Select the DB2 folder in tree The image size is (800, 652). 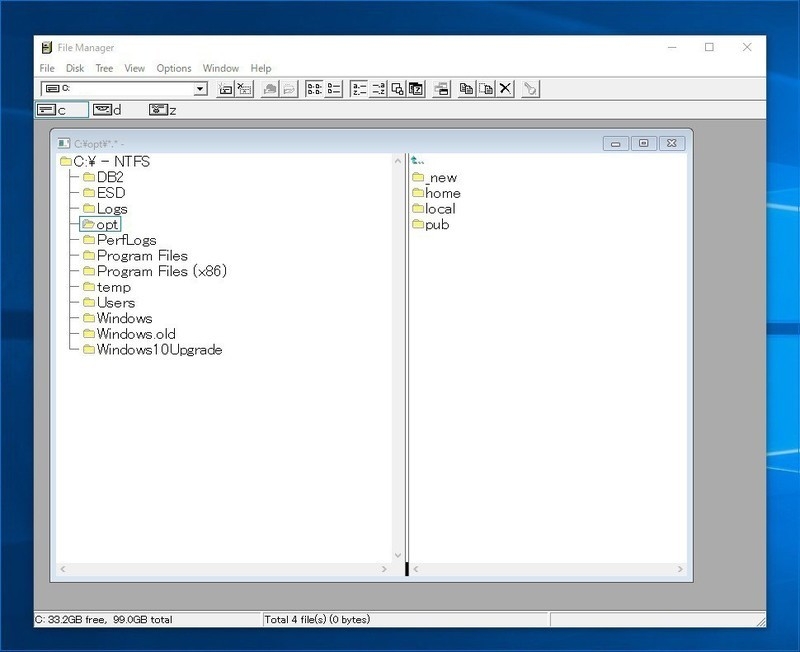coord(103,177)
